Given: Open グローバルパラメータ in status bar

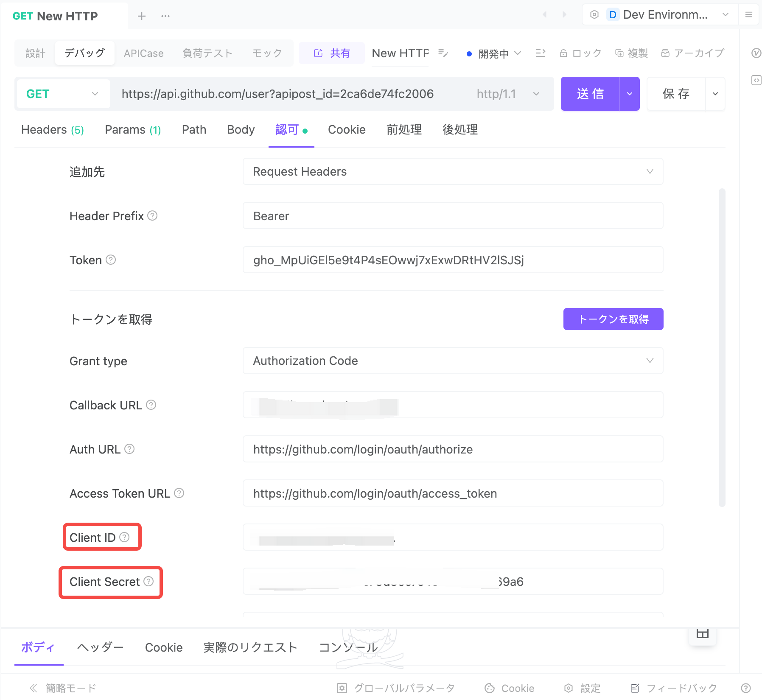Looking at the screenshot, I should pos(396,688).
